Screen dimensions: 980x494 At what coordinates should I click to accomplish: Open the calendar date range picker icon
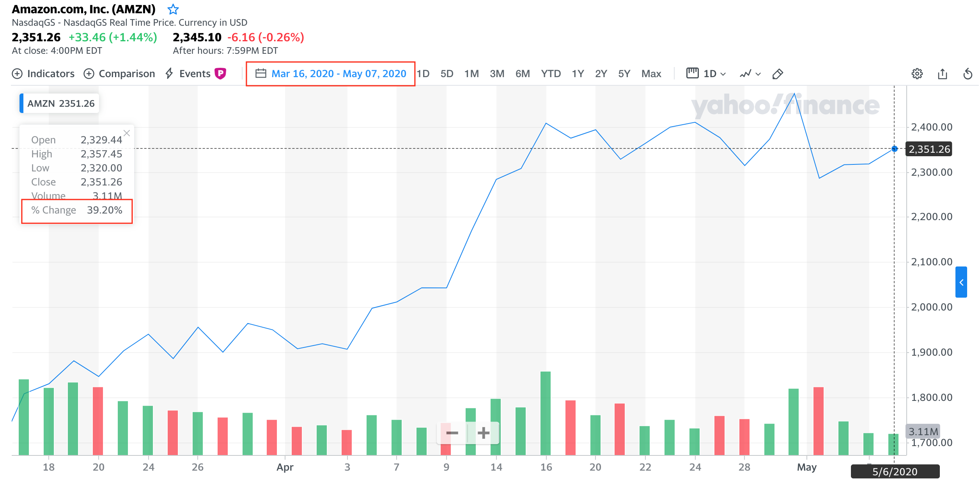[x=261, y=73]
